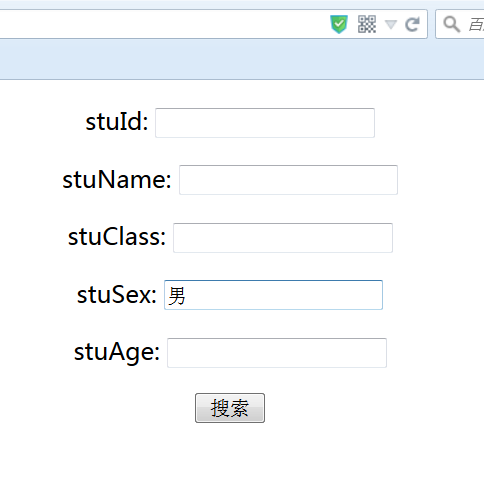Click the green shield security icon
484x482 pixels.
click(x=339, y=24)
